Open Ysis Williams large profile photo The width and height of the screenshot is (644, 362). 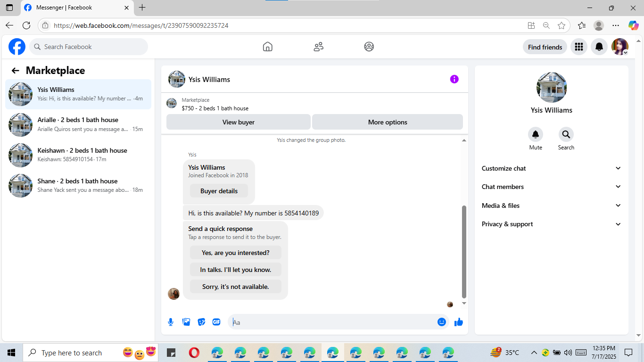point(552,87)
